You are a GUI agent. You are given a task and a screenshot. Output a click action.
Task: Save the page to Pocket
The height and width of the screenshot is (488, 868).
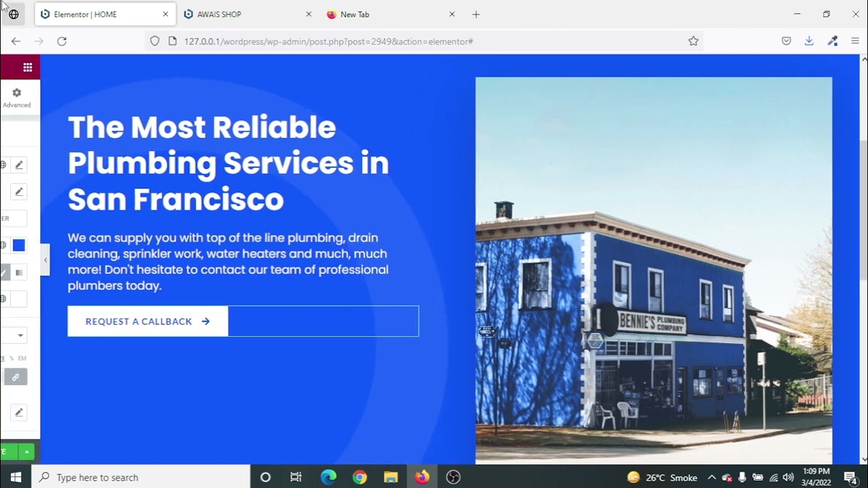tap(786, 41)
